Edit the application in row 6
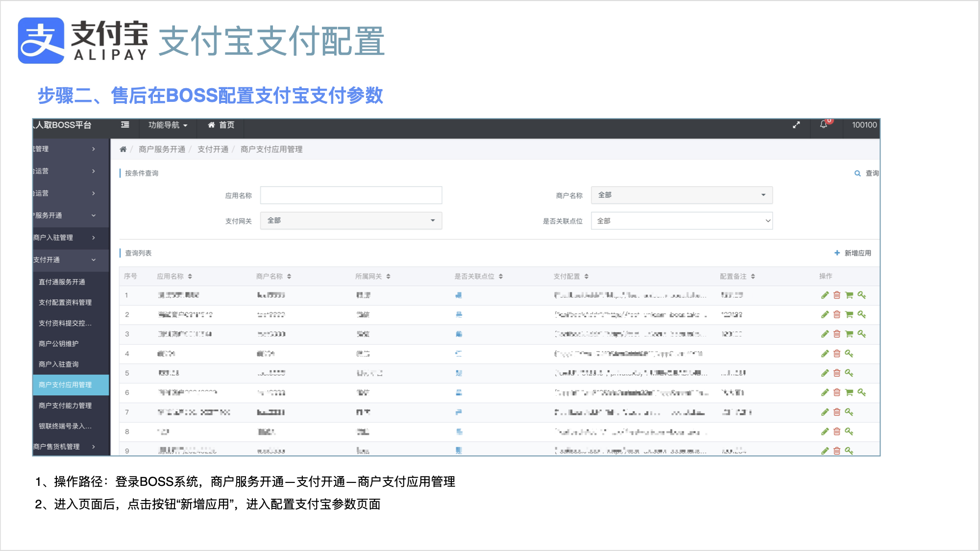 pyautogui.click(x=825, y=392)
